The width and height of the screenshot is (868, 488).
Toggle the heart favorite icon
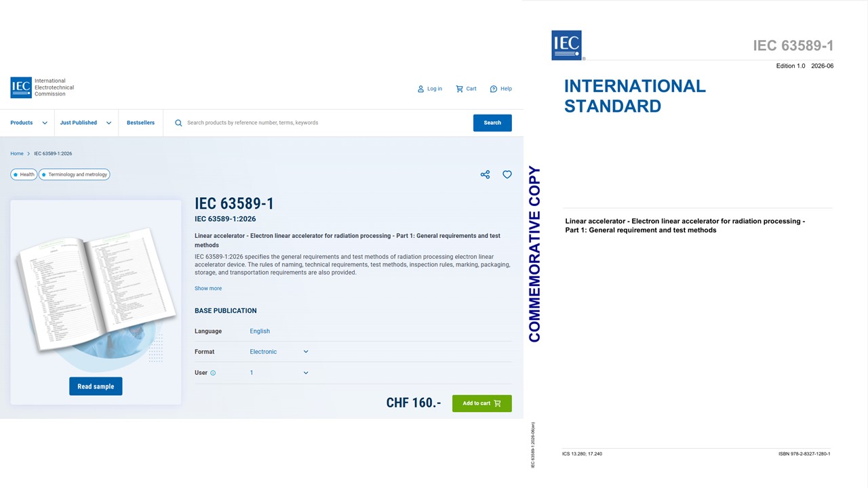[x=507, y=175]
